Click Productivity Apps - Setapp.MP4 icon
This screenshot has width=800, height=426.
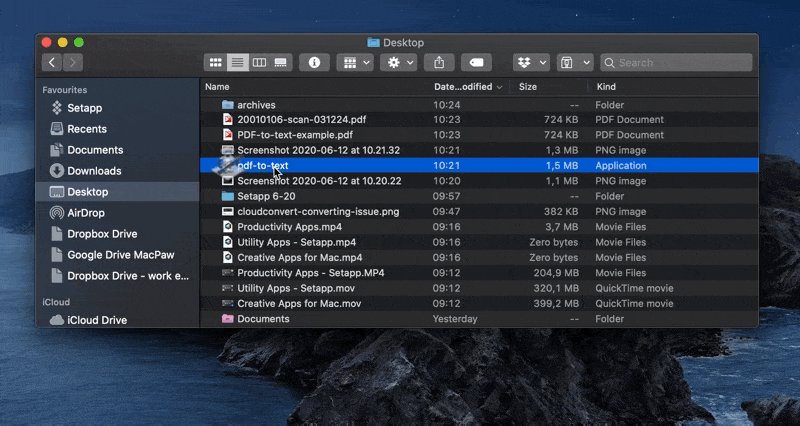click(228, 273)
